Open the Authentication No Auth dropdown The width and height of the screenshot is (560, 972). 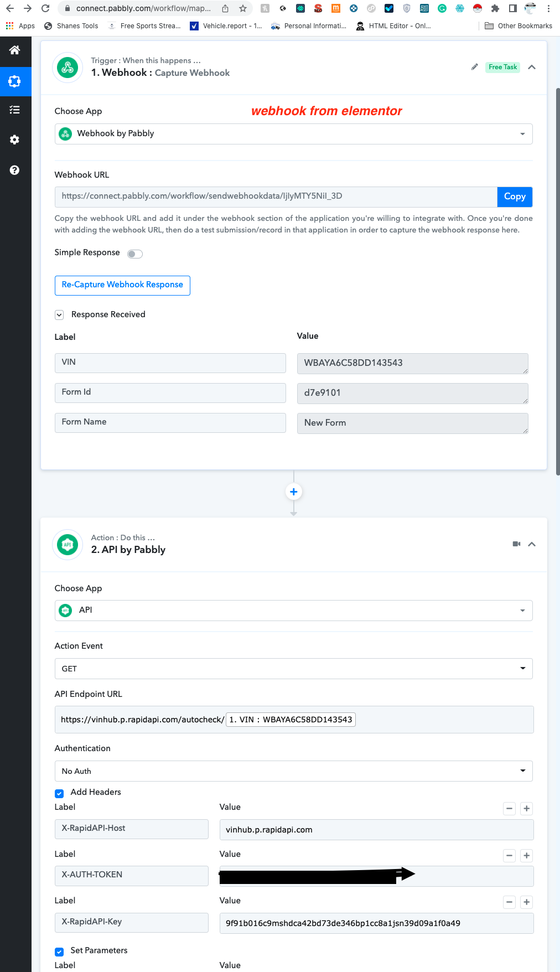point(293,771)
